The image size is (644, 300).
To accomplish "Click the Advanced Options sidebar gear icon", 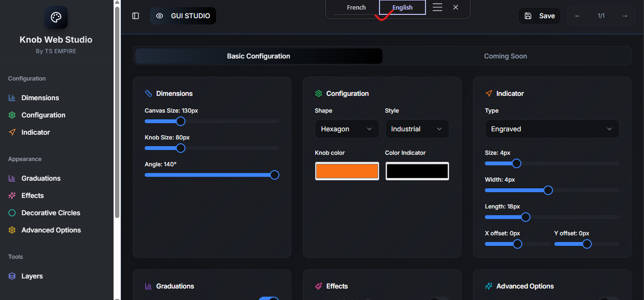I will [12, 230].
